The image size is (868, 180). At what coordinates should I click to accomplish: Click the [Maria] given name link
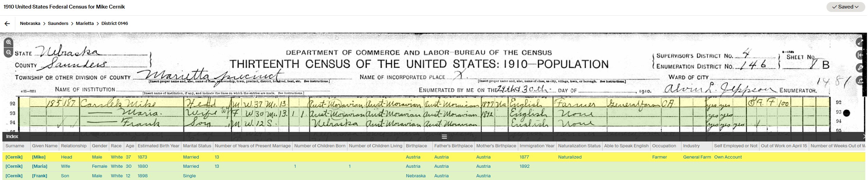[x=39, y=166]
